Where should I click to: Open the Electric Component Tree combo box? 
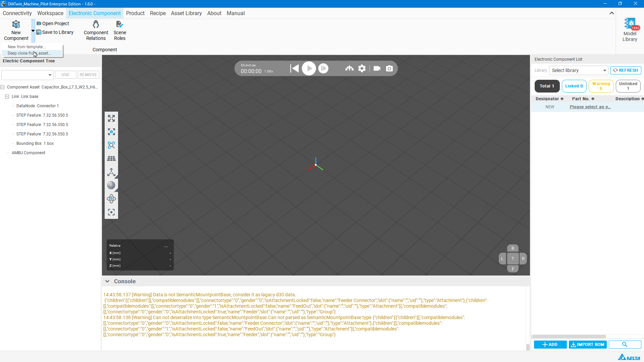pyautogui.click(x=28, y=75)
